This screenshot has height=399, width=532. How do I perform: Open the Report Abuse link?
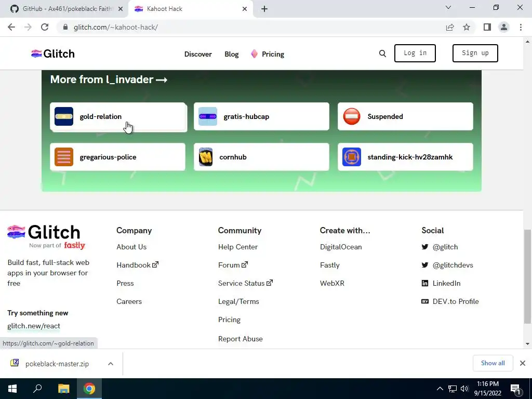[240, 339]
